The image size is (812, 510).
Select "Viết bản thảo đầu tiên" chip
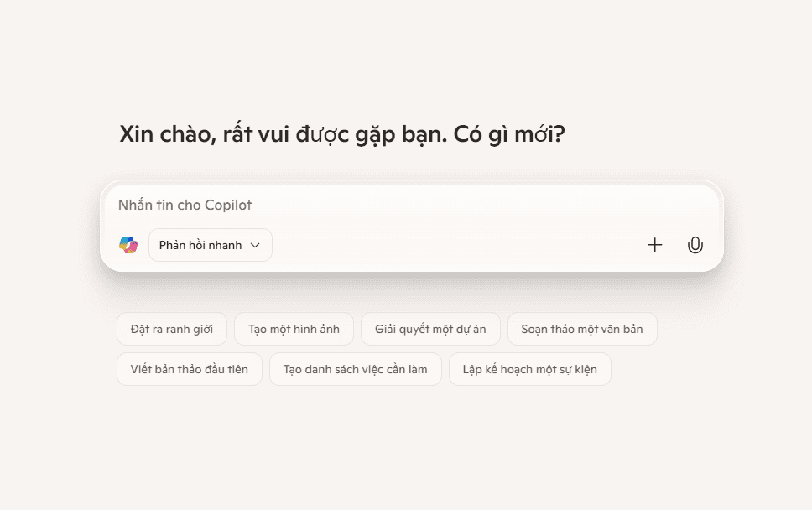tap(189, 369)
